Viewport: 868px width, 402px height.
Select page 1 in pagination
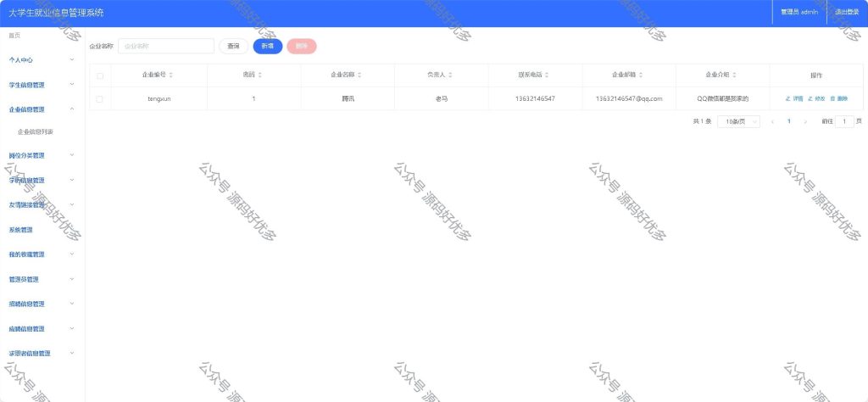789,121
